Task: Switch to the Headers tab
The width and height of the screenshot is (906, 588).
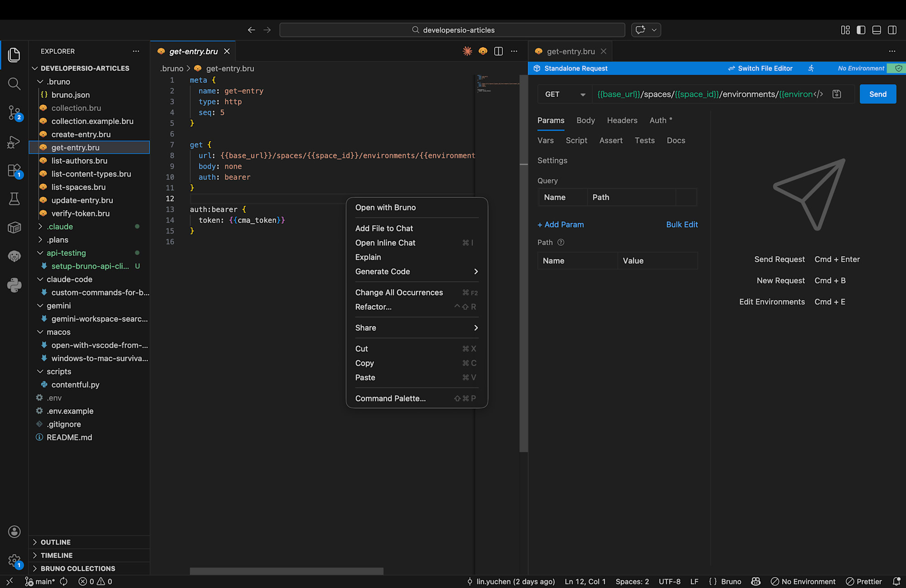Action: pos(622,120)
